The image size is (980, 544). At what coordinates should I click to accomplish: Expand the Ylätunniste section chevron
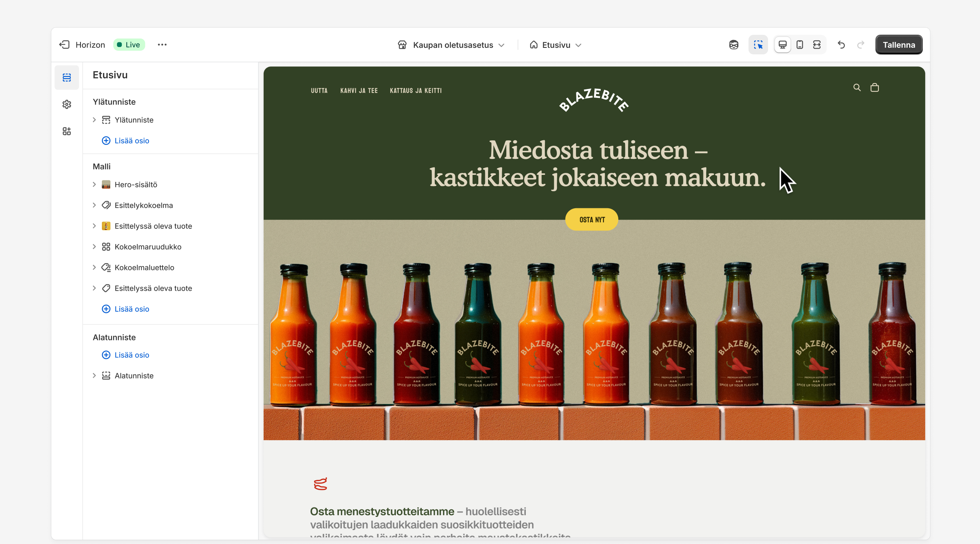click(94, 120)
